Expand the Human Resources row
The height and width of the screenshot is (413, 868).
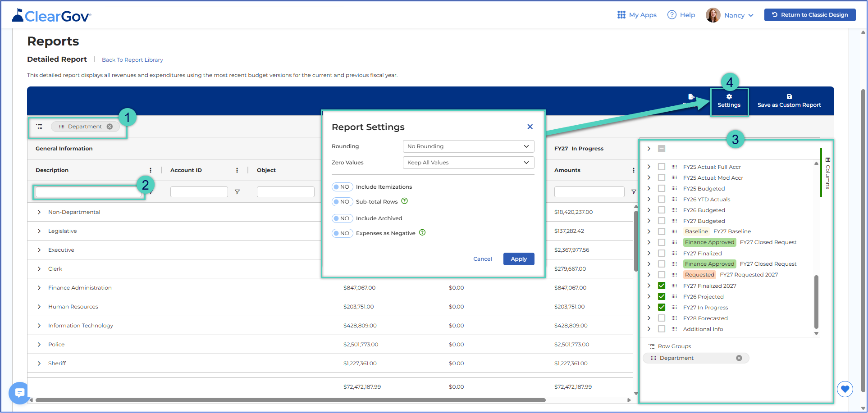click(39, 307)
